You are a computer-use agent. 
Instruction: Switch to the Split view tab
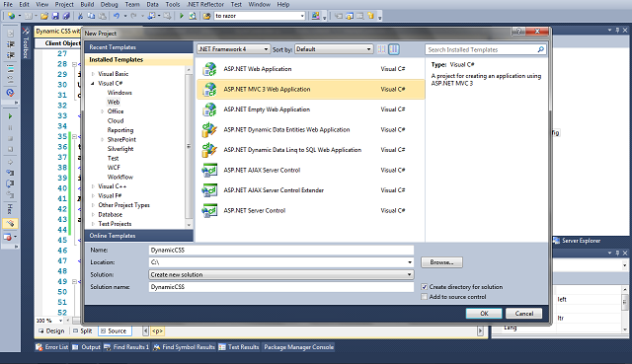pos(83,331)
